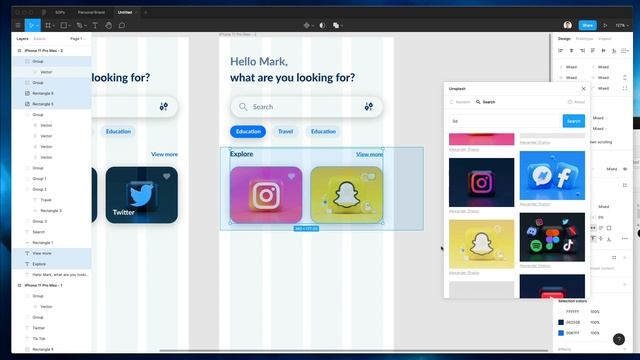
Task: Select the Rectangle shape tool
Action: click(x=64, y=25)
